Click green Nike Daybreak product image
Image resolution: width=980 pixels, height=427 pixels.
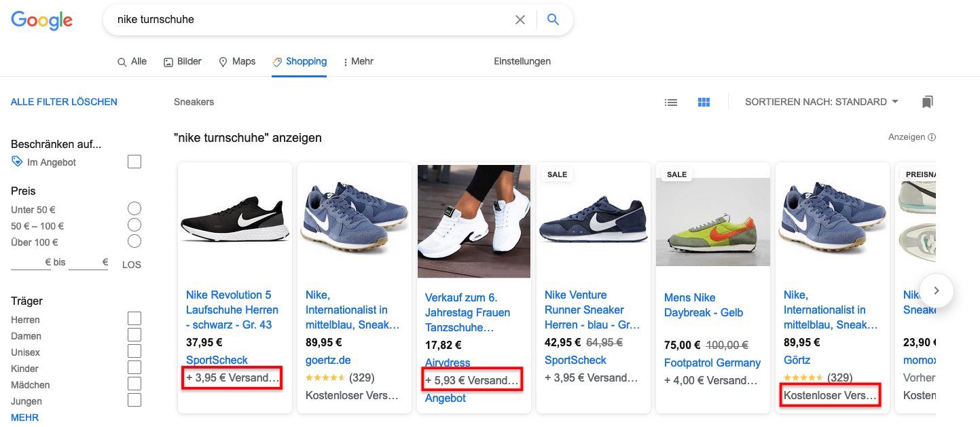(x=713, y=222)
